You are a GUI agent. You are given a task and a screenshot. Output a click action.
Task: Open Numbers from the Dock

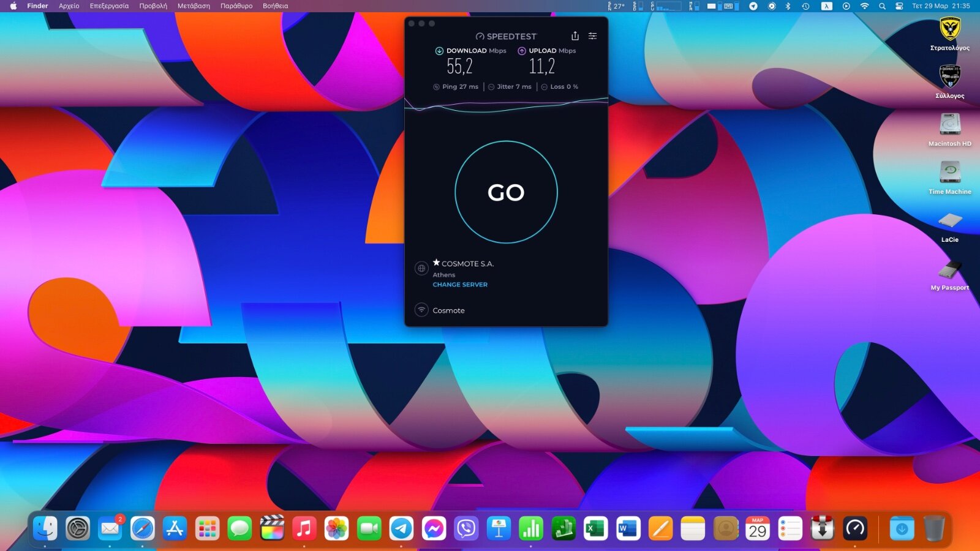coord(531,528)
